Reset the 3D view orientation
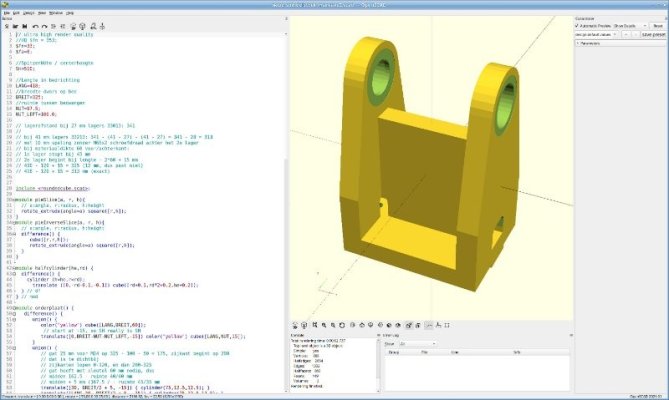The height and width of the screenshot is (400, 669). tap(342, 325)
